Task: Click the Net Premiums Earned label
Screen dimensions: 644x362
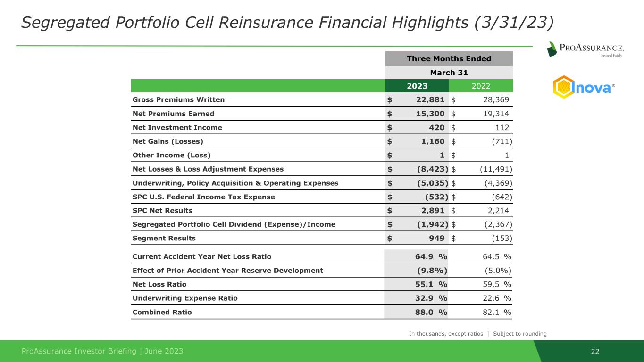Action: pos(173,114)
